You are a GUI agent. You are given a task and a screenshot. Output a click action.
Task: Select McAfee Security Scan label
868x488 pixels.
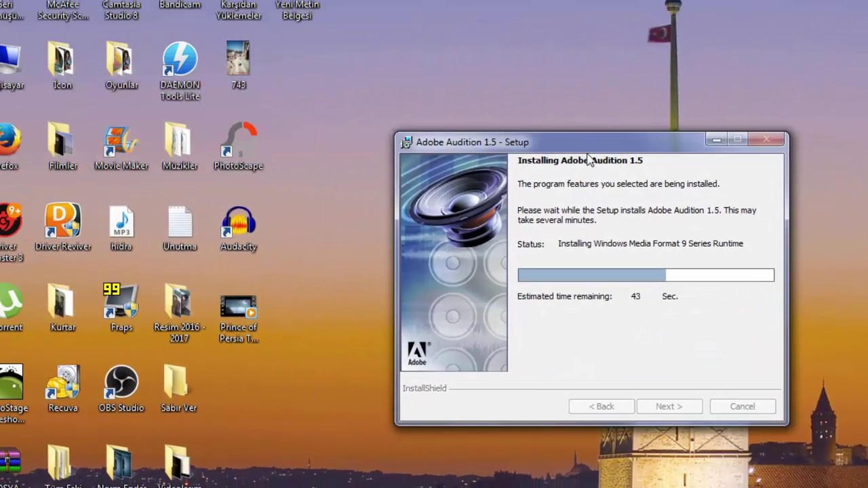pos(62,9)
